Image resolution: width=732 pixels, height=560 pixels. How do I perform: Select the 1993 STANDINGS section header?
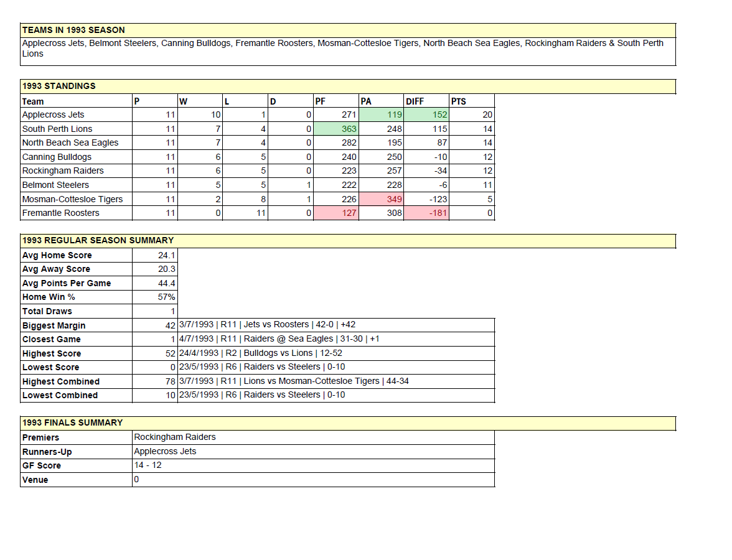click(x=59, y=86)
